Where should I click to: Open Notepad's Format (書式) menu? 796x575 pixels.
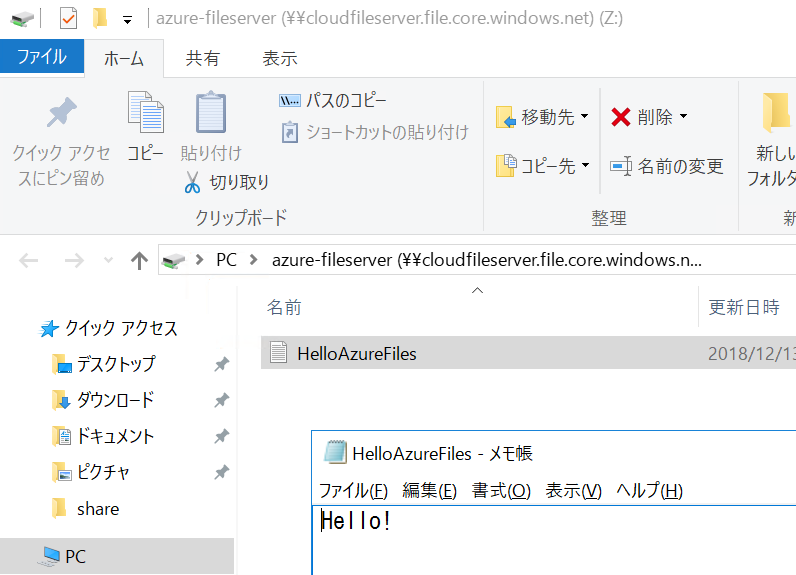[x=501, y=490]
